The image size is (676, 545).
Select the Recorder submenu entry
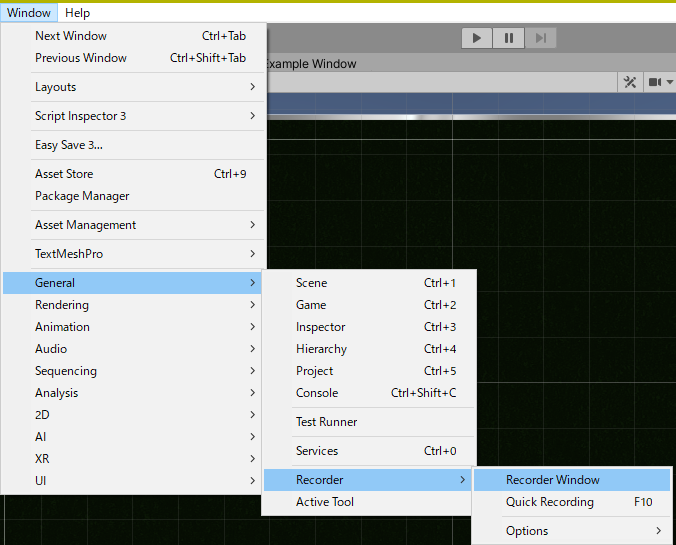tap(368, 480)
